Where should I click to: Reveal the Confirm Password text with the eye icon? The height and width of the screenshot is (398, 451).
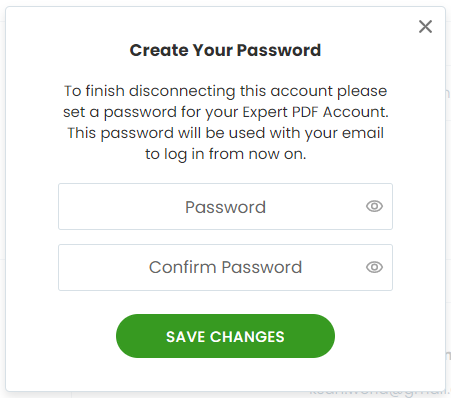point(374,267)
